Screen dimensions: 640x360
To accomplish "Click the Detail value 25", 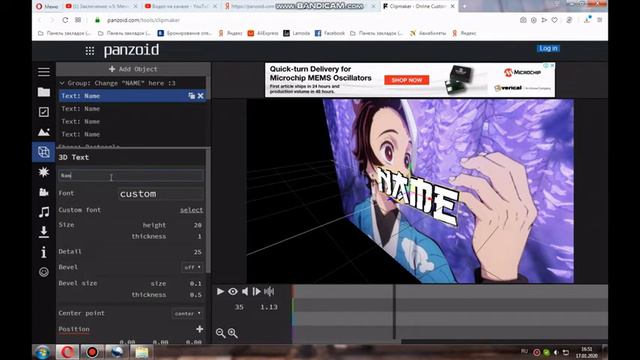I will pyautogui.click(x=198, y=252).
